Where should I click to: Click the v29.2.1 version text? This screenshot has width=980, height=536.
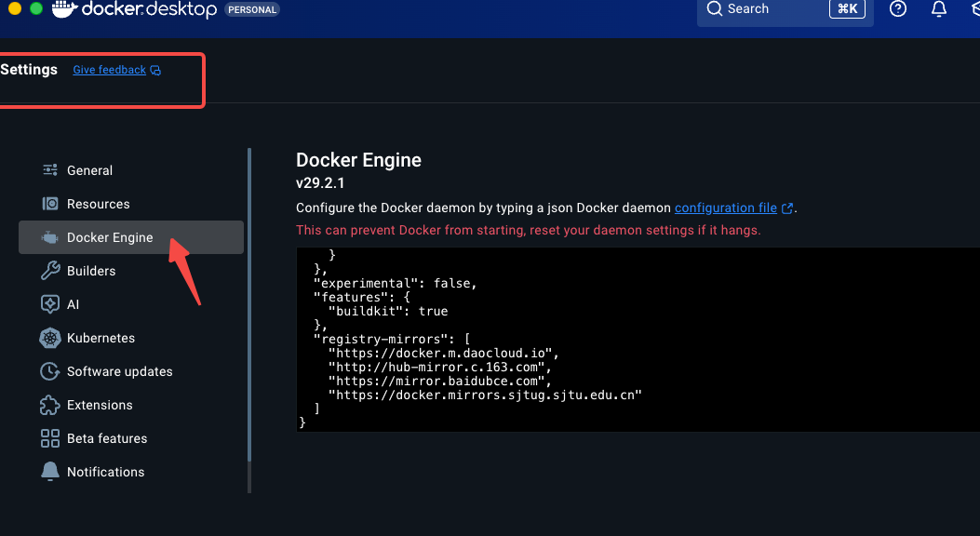[320, 183]
